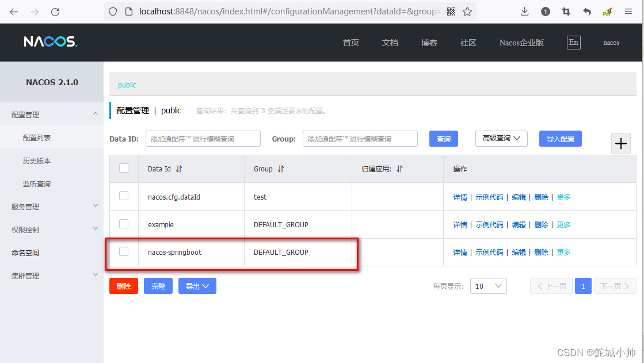This screenshot has width=644, height=363.
Task: Click the 查询 search button
Action: click(x=443, y=138)
